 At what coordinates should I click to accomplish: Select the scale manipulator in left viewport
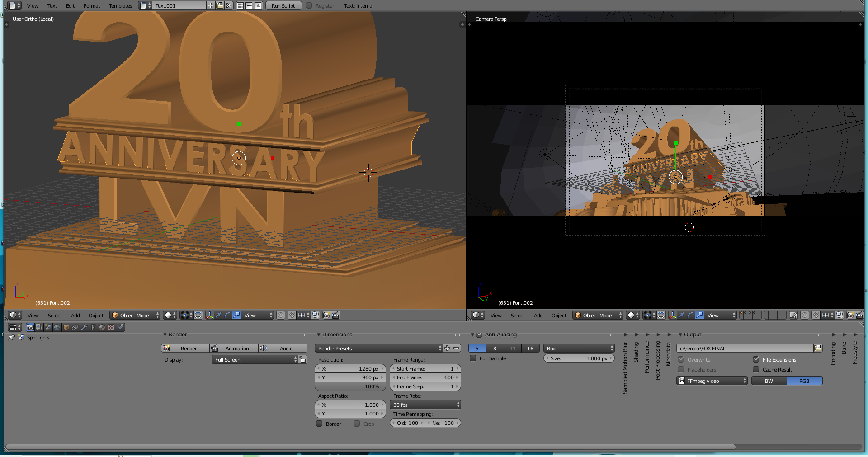[237, 315]
